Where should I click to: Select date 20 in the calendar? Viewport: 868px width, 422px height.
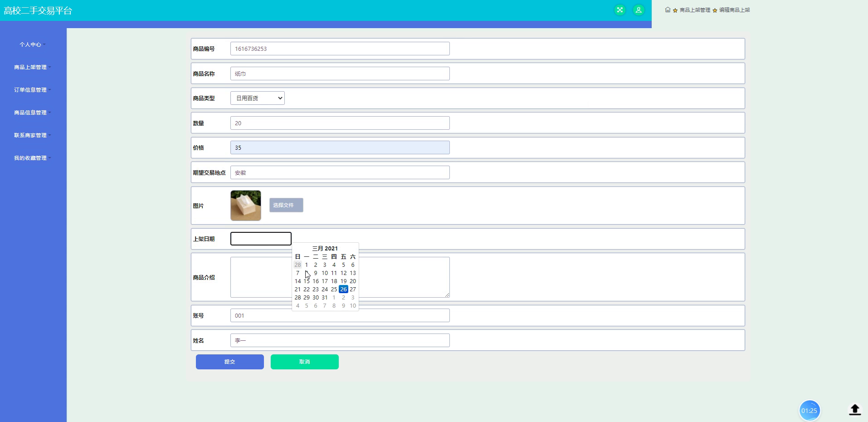coord(353,281)
